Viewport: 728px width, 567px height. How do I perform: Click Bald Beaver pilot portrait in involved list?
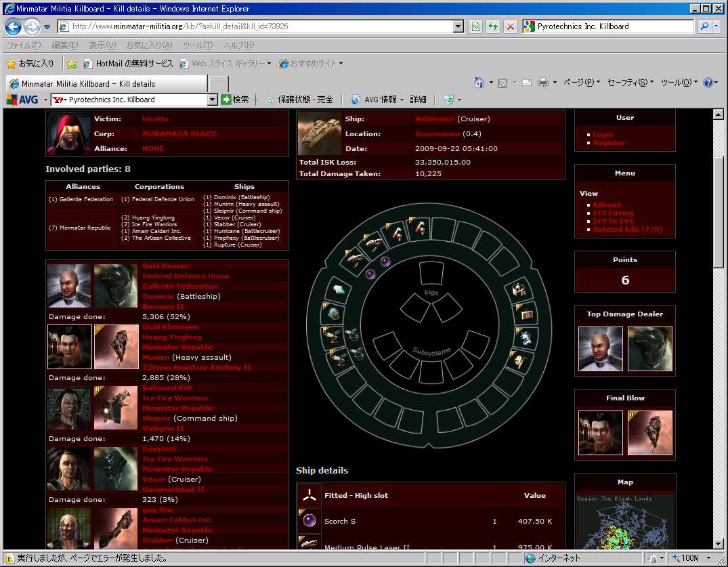tap(69, 286)
